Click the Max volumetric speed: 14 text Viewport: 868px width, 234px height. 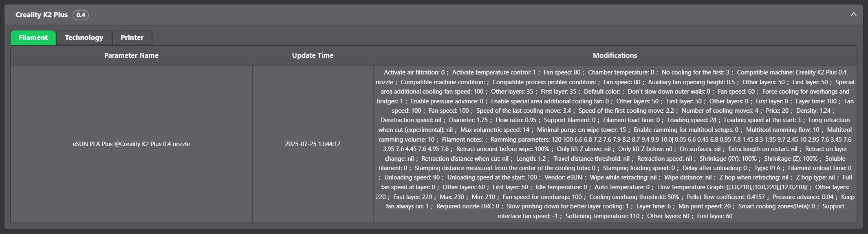495,130
